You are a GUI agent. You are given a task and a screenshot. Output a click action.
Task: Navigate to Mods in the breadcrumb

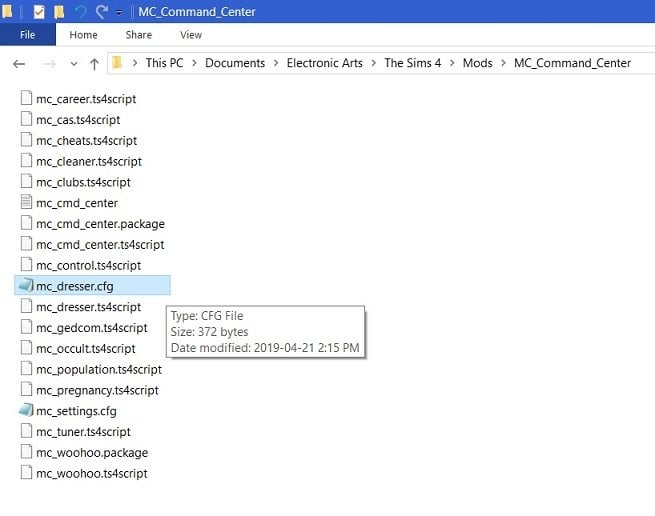[x=477, y=63]
